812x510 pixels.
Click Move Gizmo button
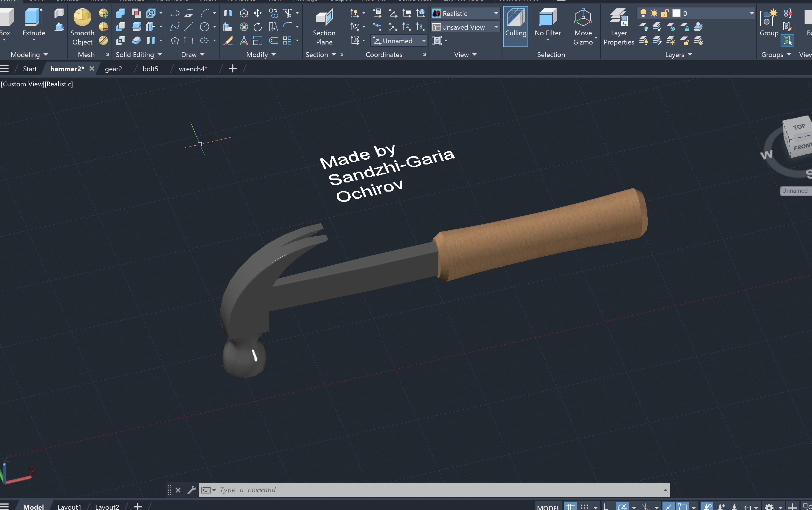point(583,27)
